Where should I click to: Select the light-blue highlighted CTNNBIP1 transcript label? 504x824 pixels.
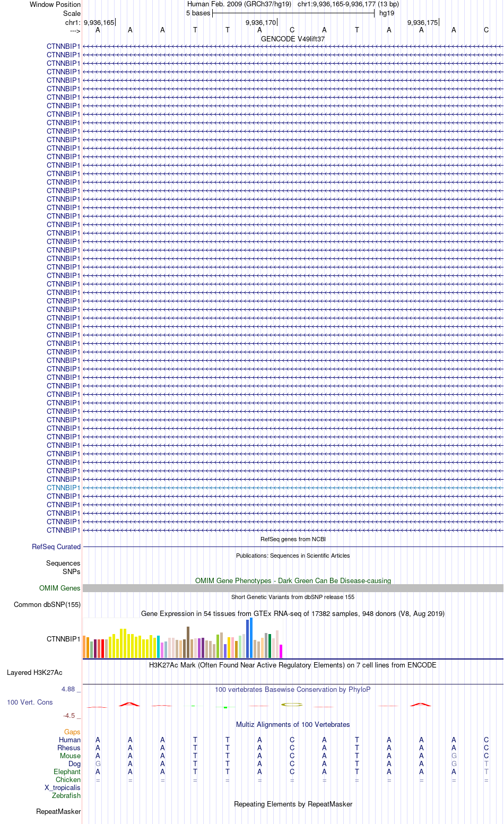tap(63, 488)
